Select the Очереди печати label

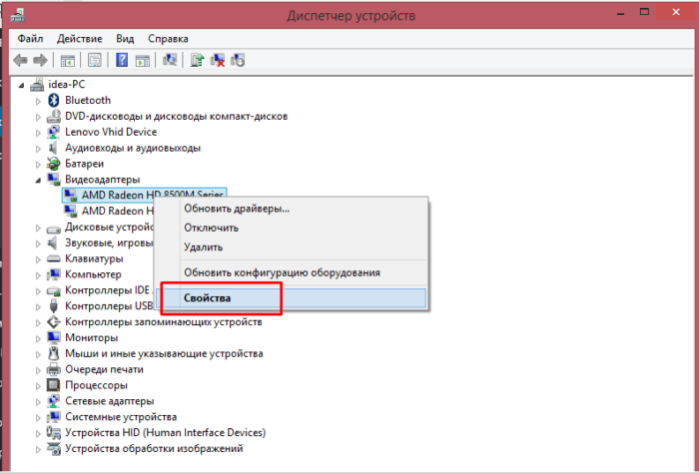(104, 369)
